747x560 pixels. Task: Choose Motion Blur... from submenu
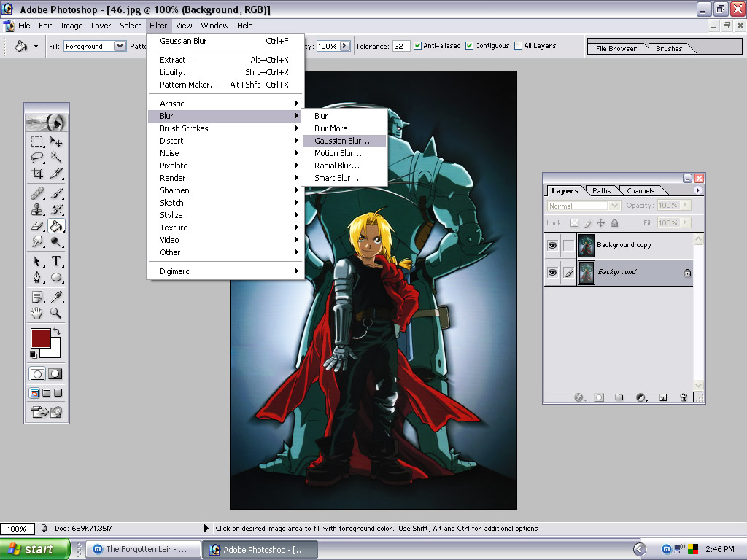344,153
